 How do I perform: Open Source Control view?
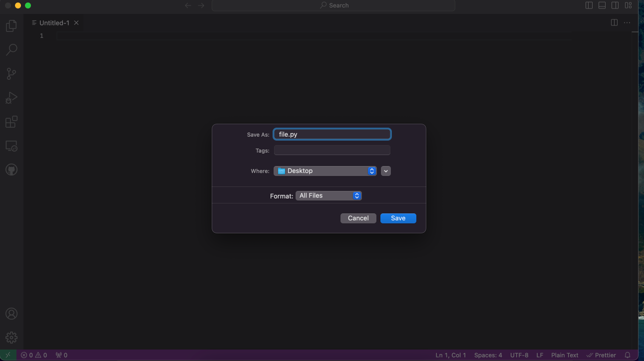tap(11, 74)
